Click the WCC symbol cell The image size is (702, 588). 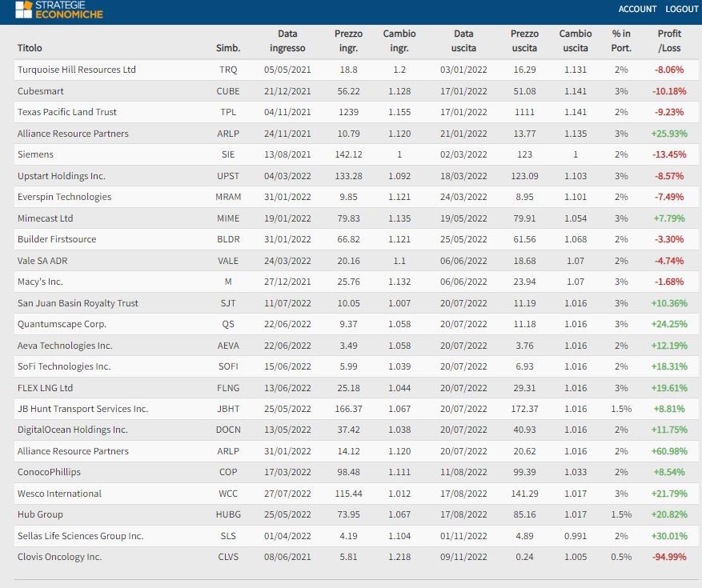pyautogui.click(x=228, y=494)
